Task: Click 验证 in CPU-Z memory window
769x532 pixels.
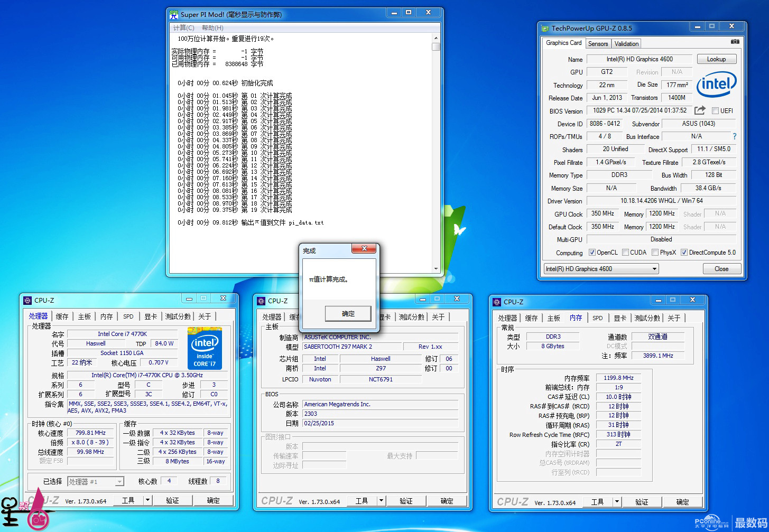Action: 642,502
